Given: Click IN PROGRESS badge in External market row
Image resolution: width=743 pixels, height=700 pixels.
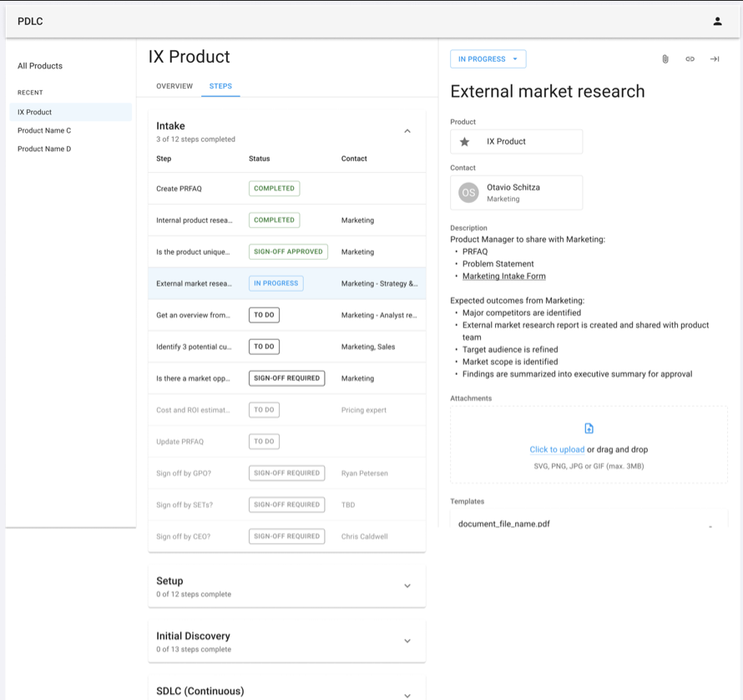Looking at the screenshot, I should tap(275, 283).
